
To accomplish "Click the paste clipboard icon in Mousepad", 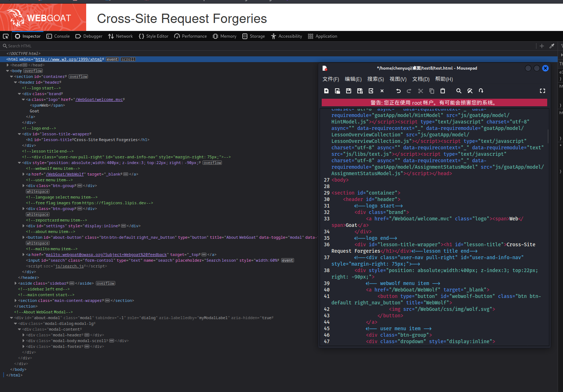I will click(x=443, y=91).
